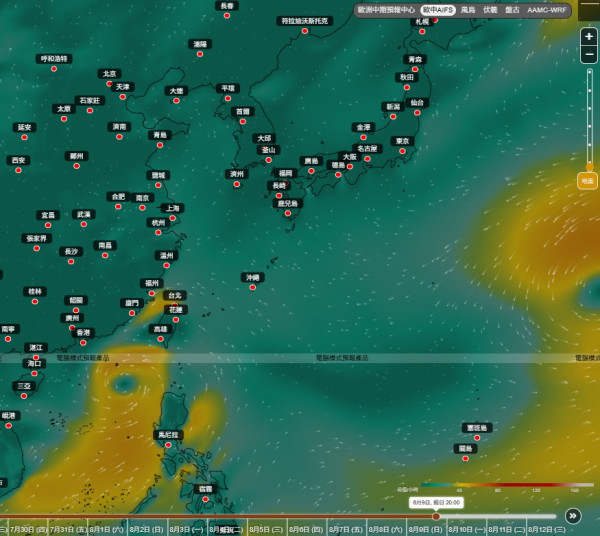Open the 上海 city forecast marker
Screen dimensions: 600x536
(173, 218)
